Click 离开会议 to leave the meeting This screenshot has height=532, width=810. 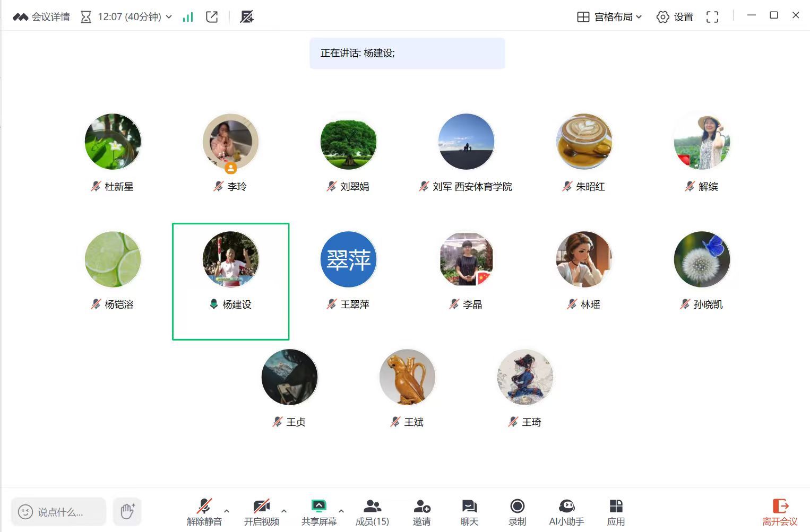pyautogui.click(x=780, y=512)
